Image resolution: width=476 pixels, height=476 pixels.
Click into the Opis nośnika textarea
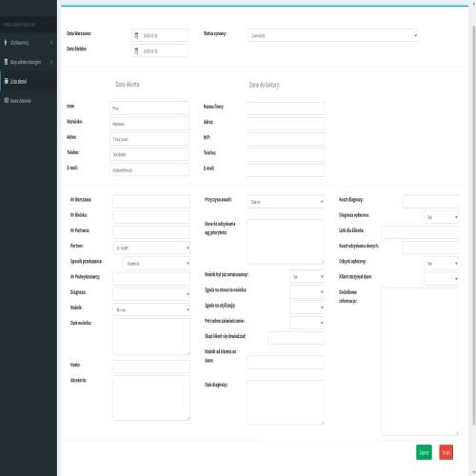(x=151, y=336)
